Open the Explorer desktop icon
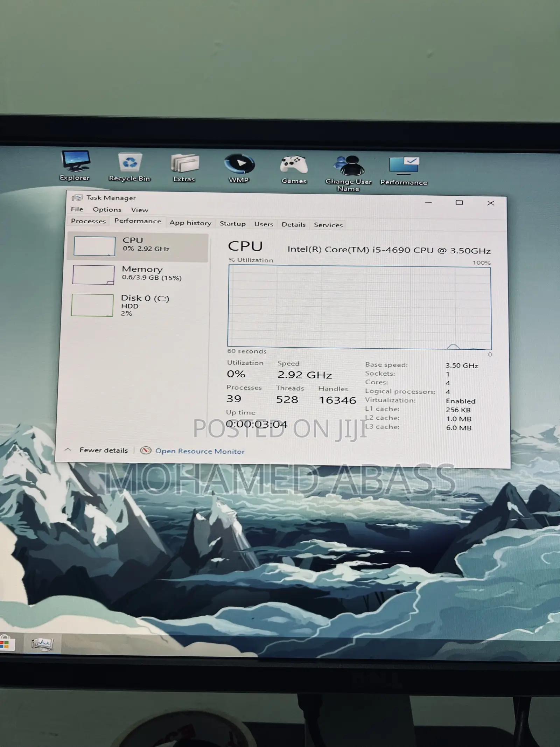Screen dimensions: 560x747 [x=75, y=165]
